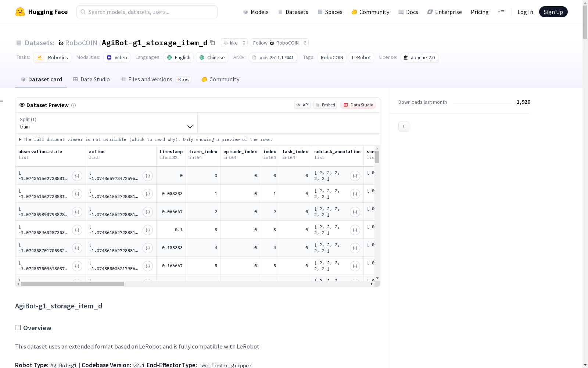Click the like count number
Screen dimensions: 588x368
click(x=244, y=43)
